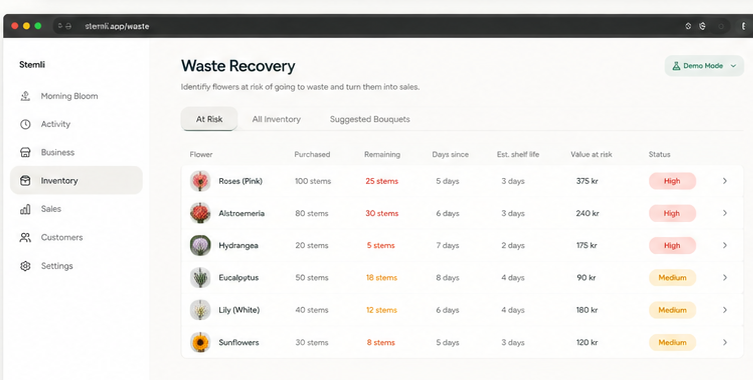
Task: Expand the Alstroemeria row chevron
Action: coord(725,213)
